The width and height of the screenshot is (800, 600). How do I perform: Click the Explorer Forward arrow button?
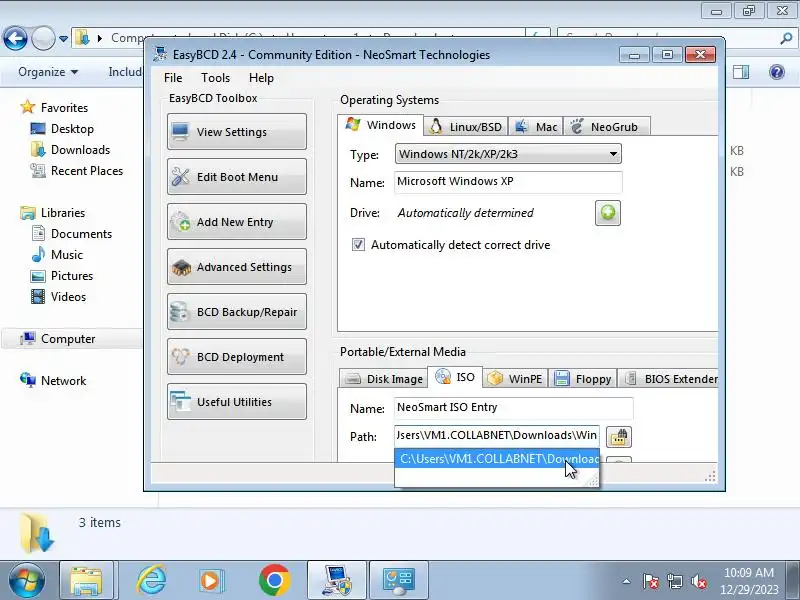click(x=43, y=38)
